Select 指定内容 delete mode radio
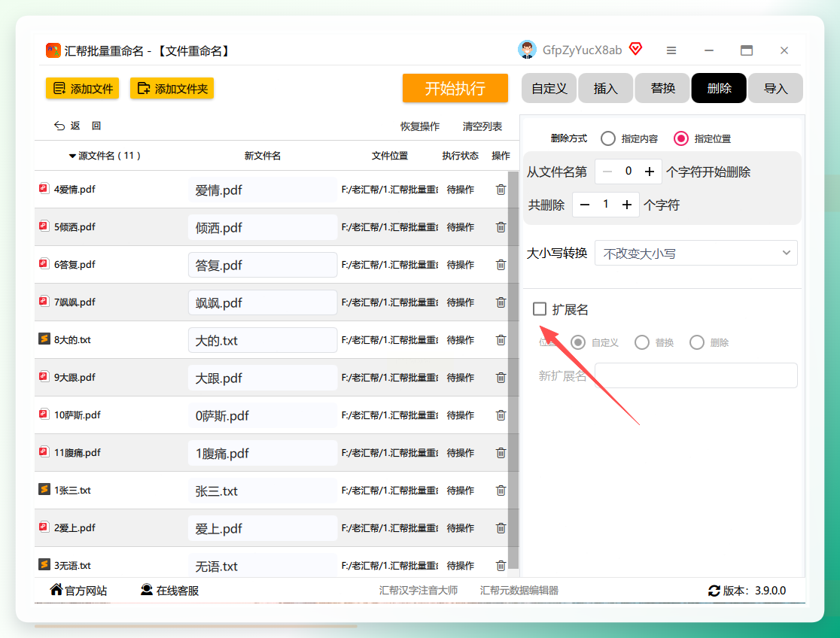Viewport: 840px width, 638px height. (x=608, y=138)
